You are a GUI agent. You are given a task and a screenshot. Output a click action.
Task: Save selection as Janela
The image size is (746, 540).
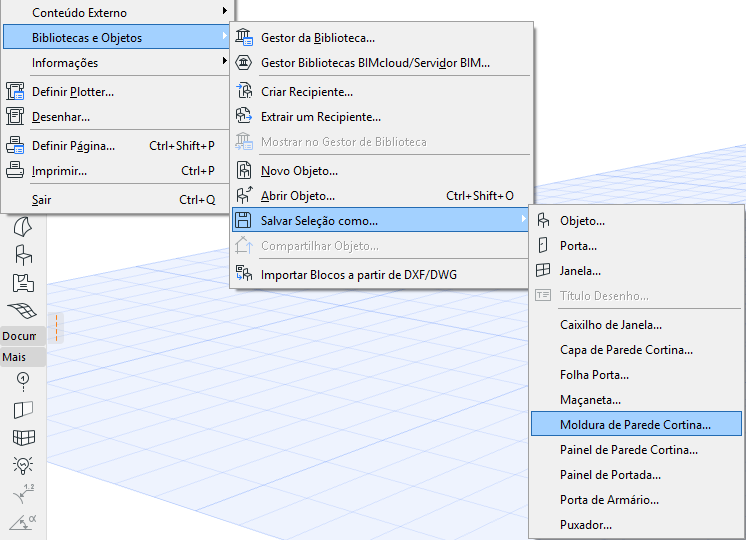pyautogui.click(x=637, y=271)
